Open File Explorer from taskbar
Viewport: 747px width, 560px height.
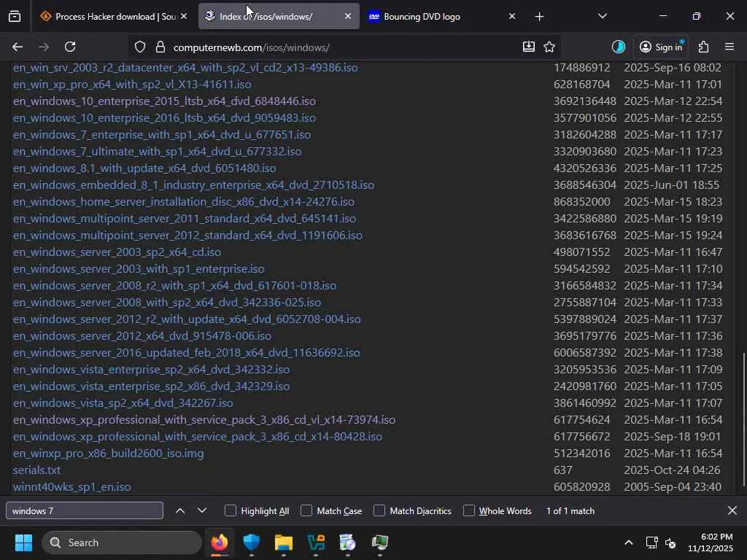(x=284, y=542)
